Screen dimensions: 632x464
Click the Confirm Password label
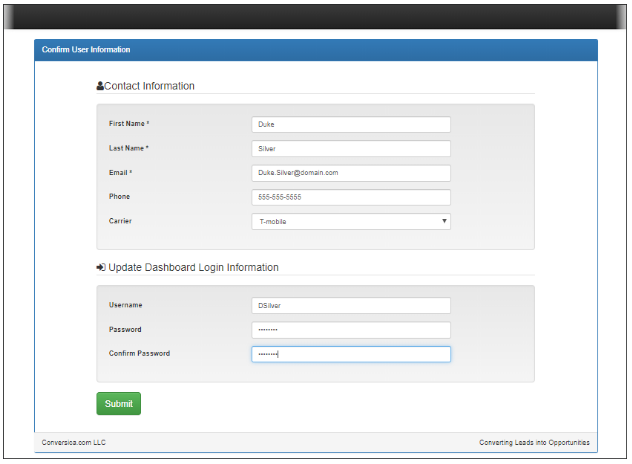pyautogui.click(x=139, y=354)
